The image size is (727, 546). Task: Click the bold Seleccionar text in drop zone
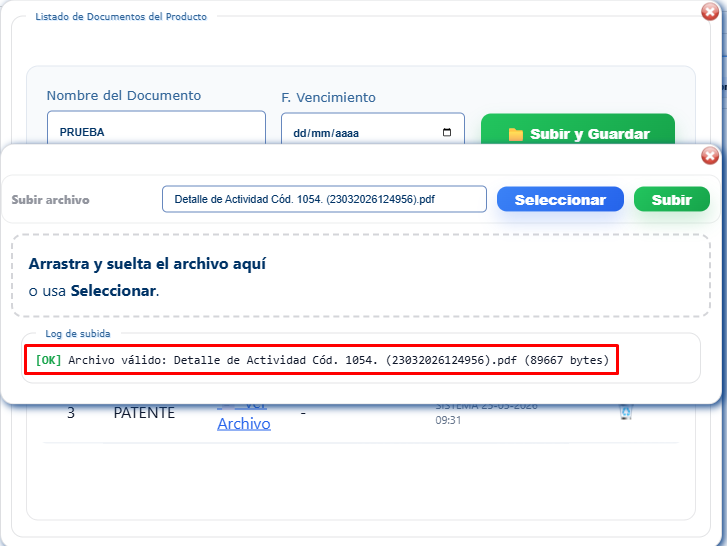[x=113, y=291]
